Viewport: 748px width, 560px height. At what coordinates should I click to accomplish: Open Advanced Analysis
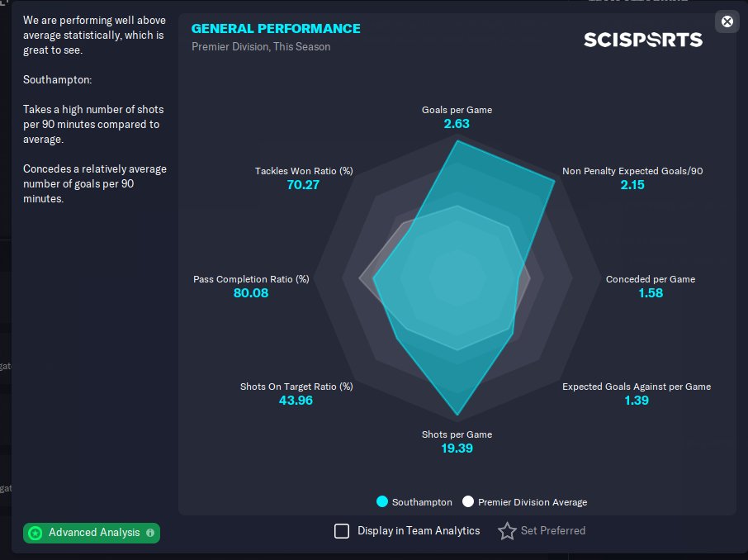tap(93, 533)
